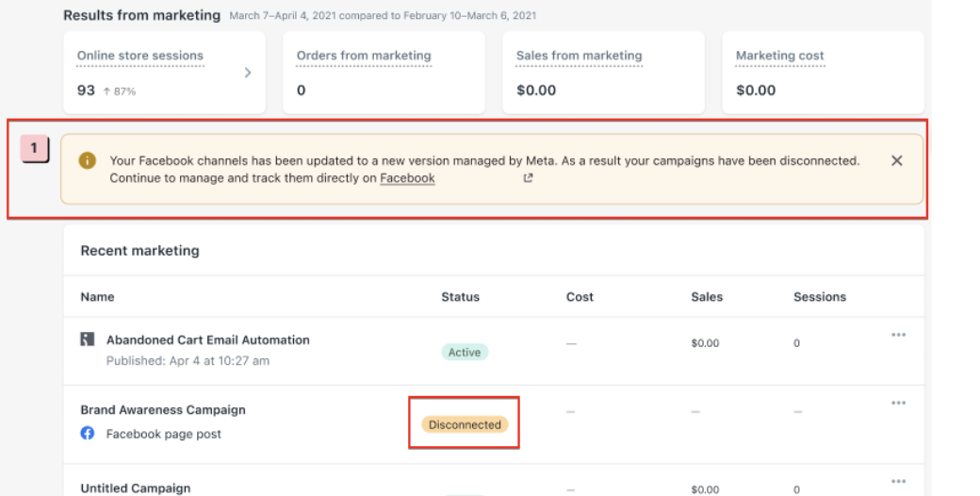Open the Facebook link in the banner
The height and width of the screenshot is (496, 980).
(x=407, y=178)
